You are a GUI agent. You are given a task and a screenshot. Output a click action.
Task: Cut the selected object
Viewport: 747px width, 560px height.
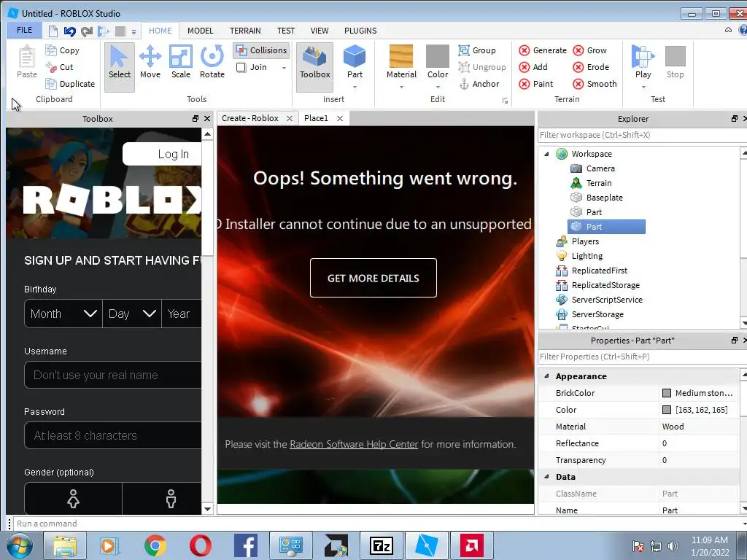point(60,67)
